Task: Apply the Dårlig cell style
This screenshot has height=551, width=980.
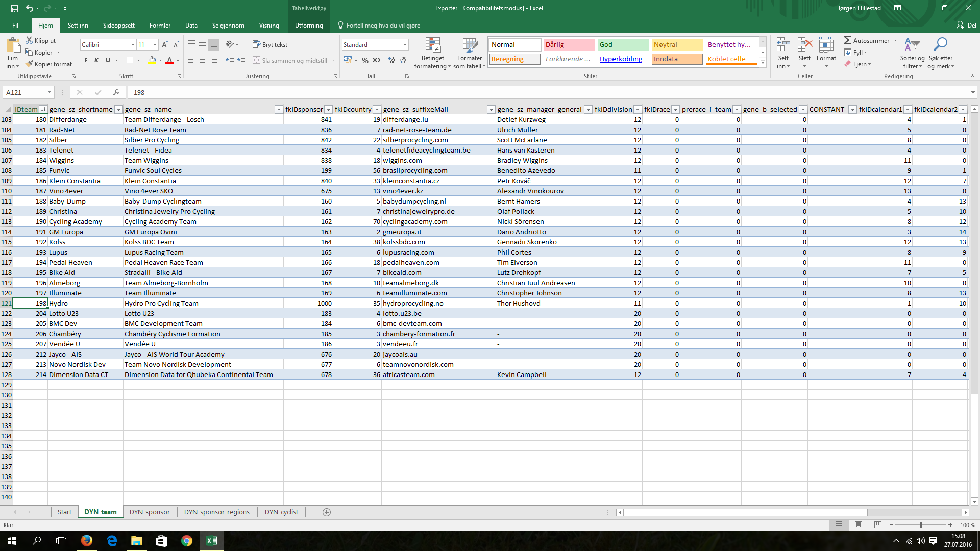Action: pos(568,45)
